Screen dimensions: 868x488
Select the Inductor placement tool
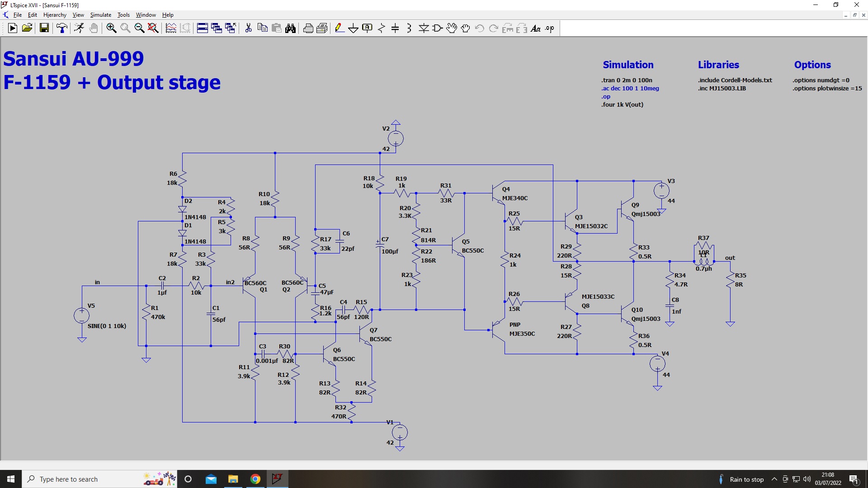pyautogui.click(x=409, y=28)
